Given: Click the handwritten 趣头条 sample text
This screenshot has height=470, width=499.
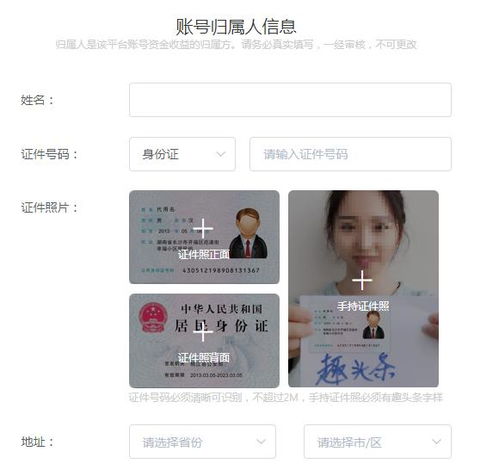Looking at the screenshot, I should (x=355, y=369).
